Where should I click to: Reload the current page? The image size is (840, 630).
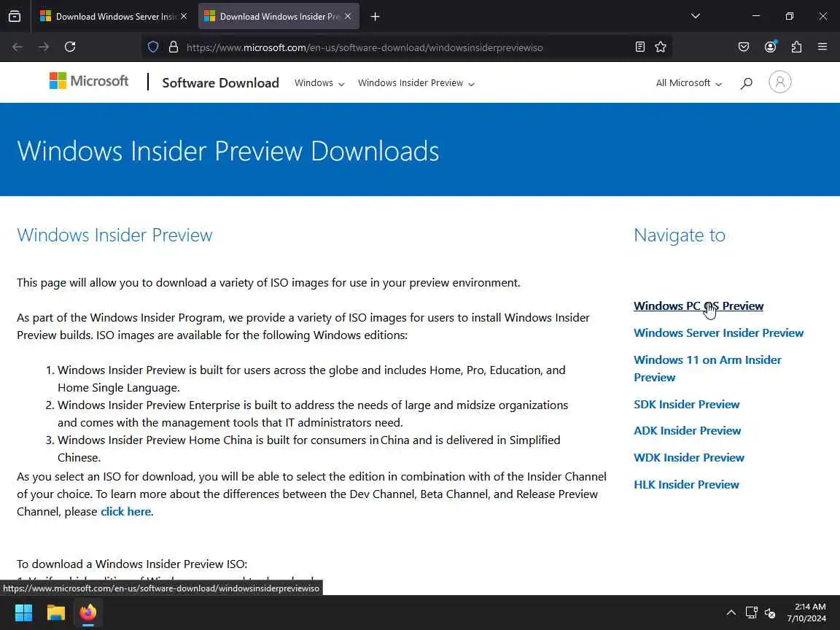click(70, 47)
